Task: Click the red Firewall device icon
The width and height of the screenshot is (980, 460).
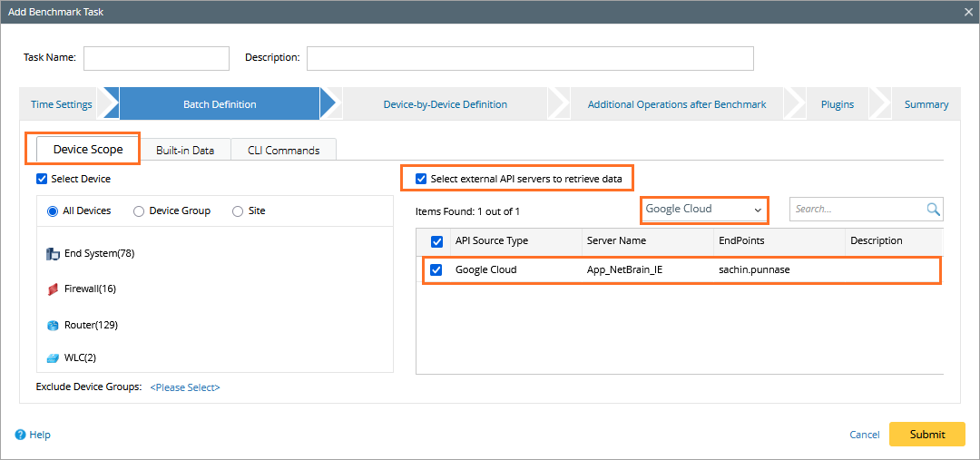Action: [53, 289]
